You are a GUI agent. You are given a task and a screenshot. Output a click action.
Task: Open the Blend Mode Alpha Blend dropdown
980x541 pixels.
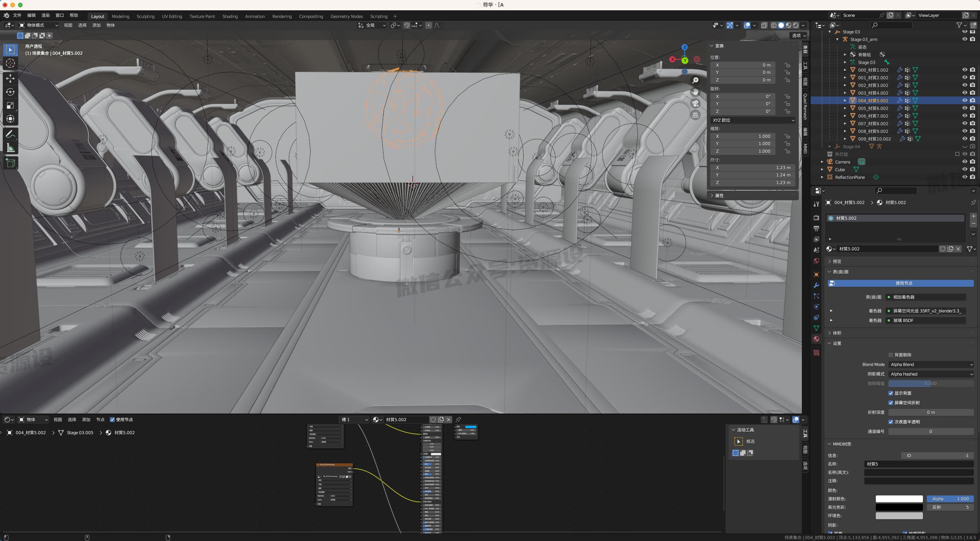(x=931, y=364)
